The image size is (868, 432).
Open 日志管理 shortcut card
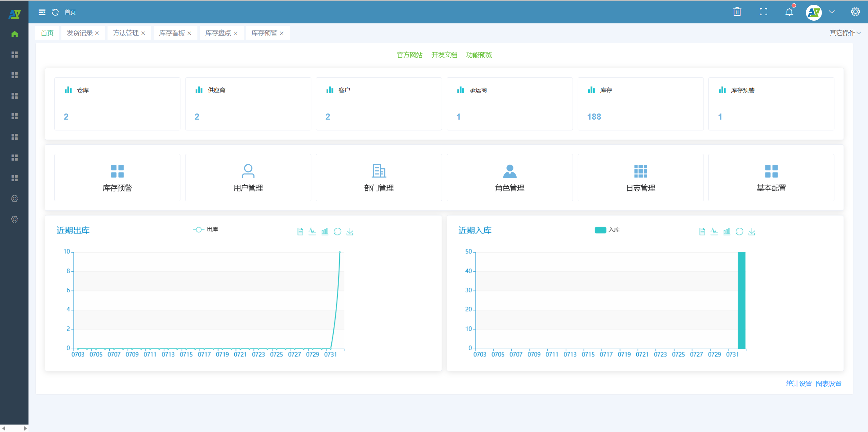pos(641,178)
